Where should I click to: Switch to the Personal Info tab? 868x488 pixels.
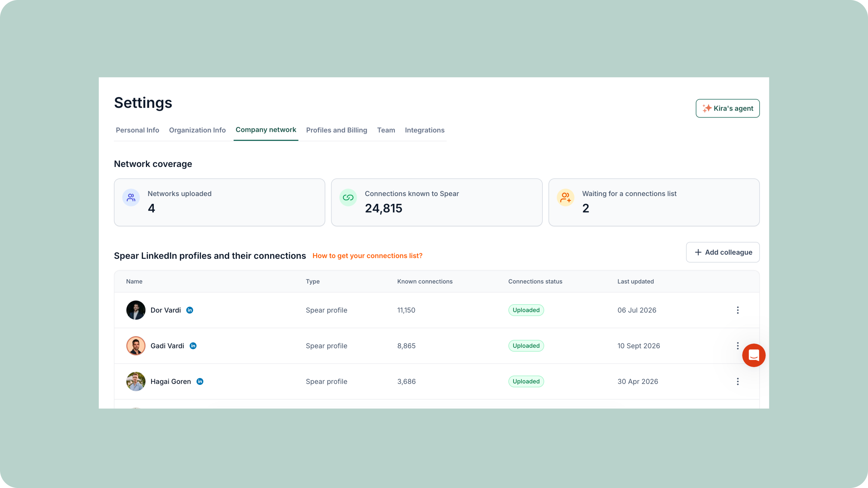pos(138,130)
